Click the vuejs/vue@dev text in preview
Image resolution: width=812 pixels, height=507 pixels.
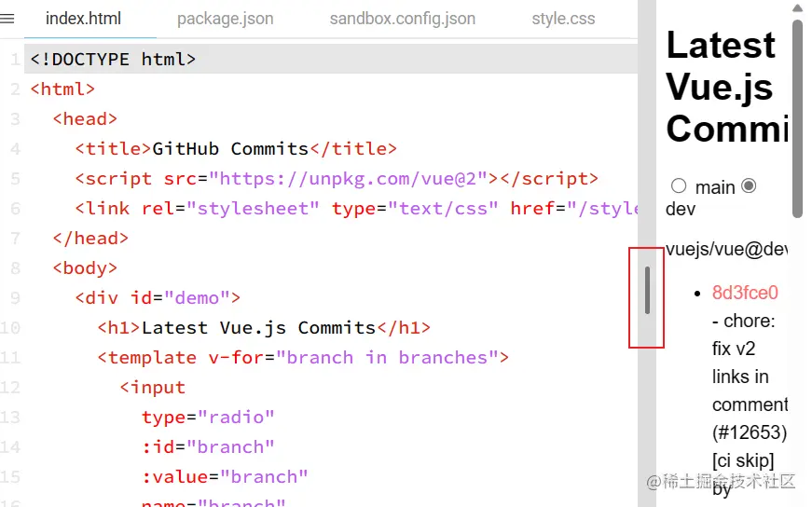(726, 249)
